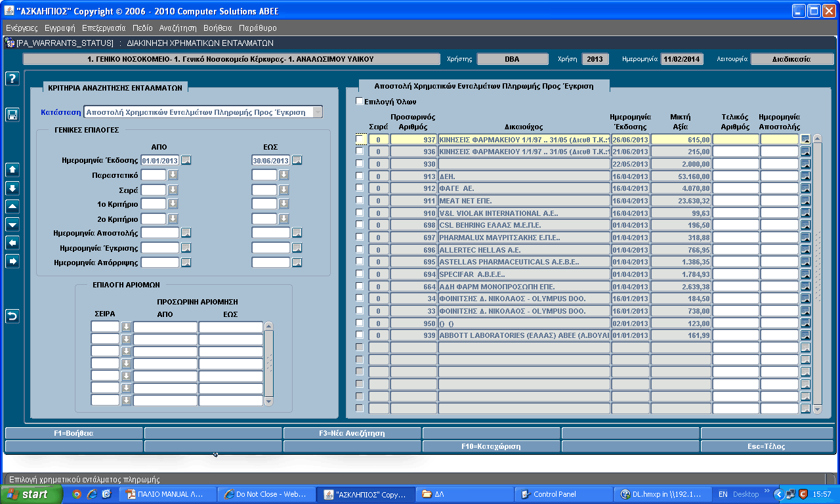
Task: Open ΠΑΛΙΟ MANUAL taskbar item
Action: pos(169,494)
